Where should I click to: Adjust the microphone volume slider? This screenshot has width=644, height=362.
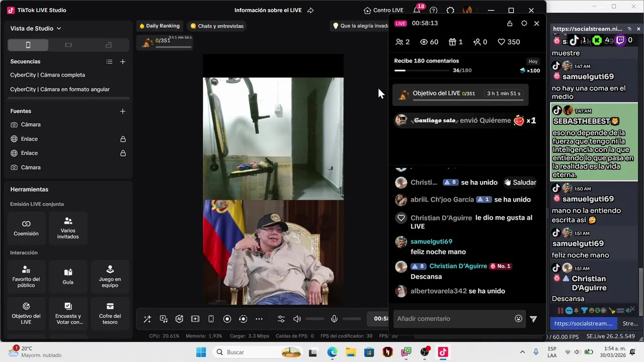click(352, 319)
